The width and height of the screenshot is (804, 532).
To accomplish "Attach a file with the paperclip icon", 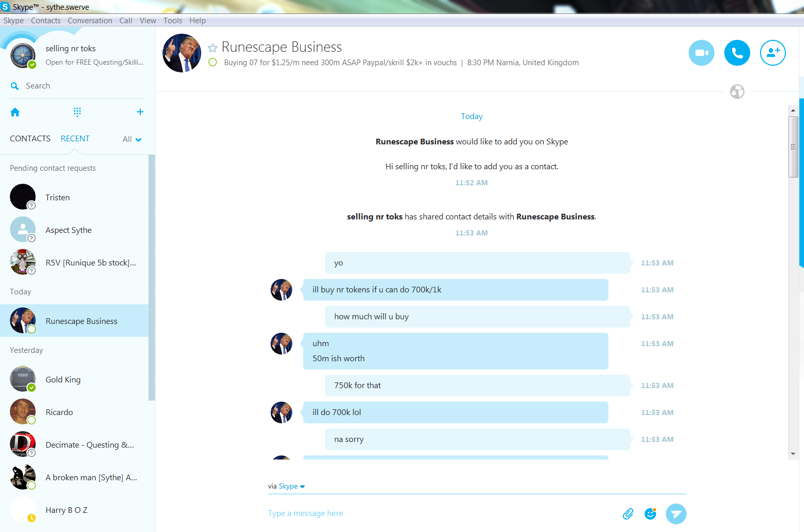I will point(628,514).
